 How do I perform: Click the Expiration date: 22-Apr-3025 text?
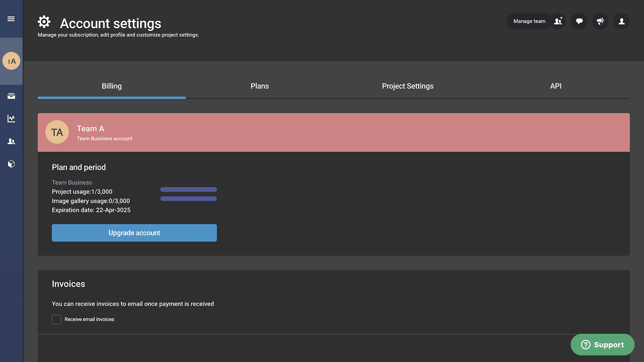point(91,210)
